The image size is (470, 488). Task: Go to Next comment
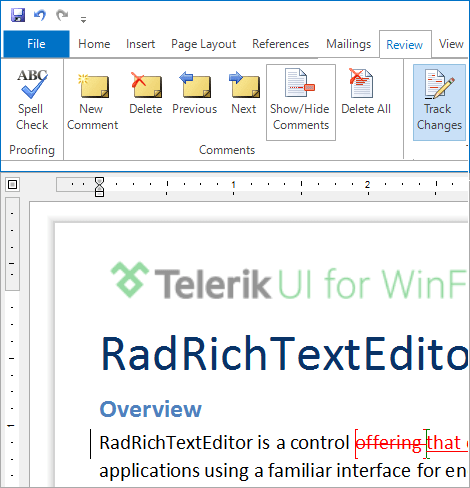tap(244, 93)
